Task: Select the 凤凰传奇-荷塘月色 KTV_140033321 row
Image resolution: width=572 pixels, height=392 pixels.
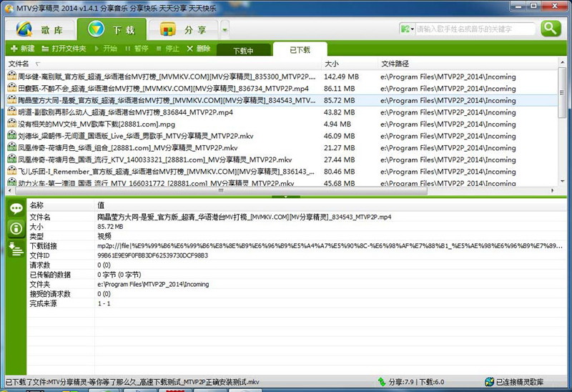Action: (x=282, y=160)
